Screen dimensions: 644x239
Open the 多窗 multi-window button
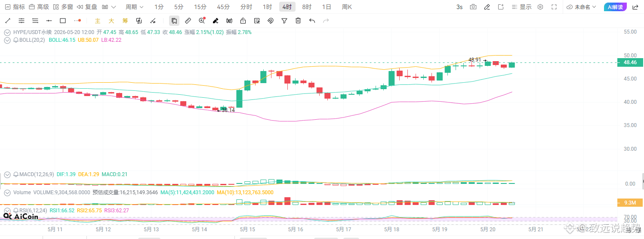point(63,7)
